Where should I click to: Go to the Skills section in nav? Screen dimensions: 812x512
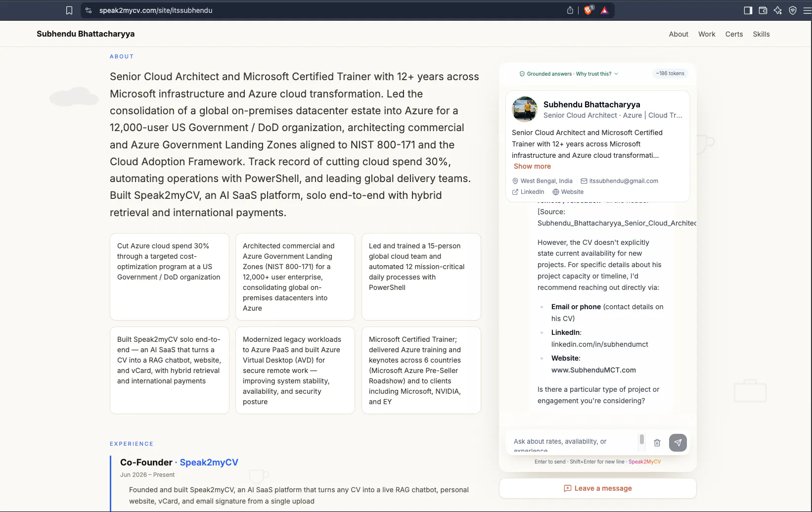761,34
